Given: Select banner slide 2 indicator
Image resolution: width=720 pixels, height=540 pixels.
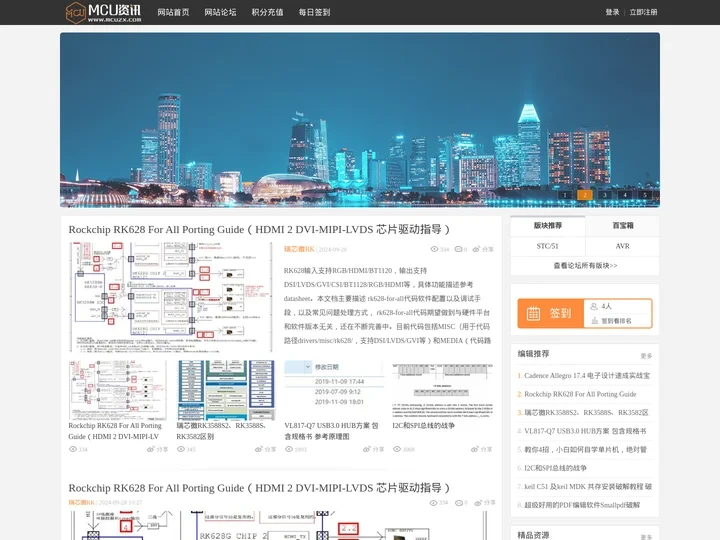Looking at the screenshot, I should 585,195.
